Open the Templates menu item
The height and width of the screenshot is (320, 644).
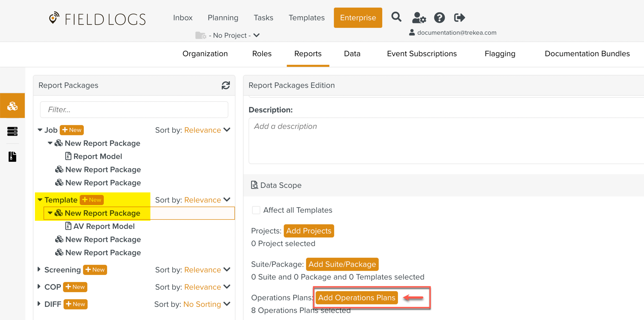(x=306, y=18)
